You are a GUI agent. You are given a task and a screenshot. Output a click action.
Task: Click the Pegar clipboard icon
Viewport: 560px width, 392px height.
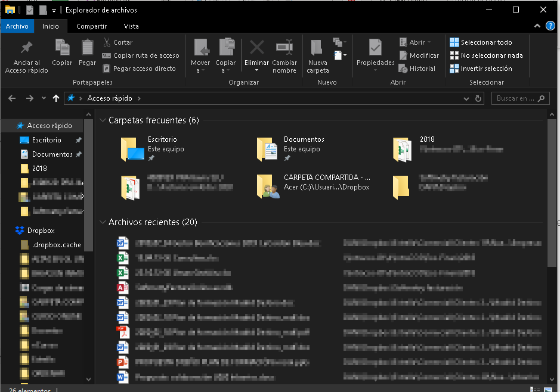[x=87, y=48]
